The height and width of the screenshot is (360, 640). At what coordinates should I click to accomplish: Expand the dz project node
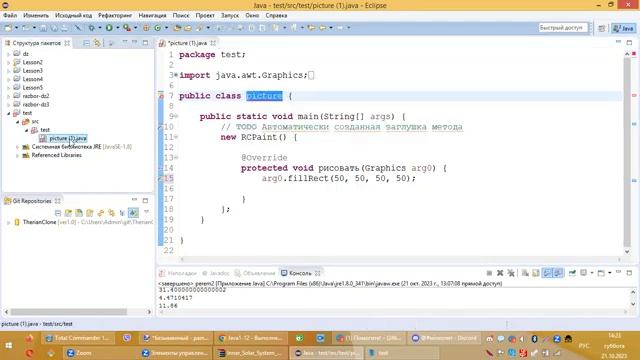[9, 54]
